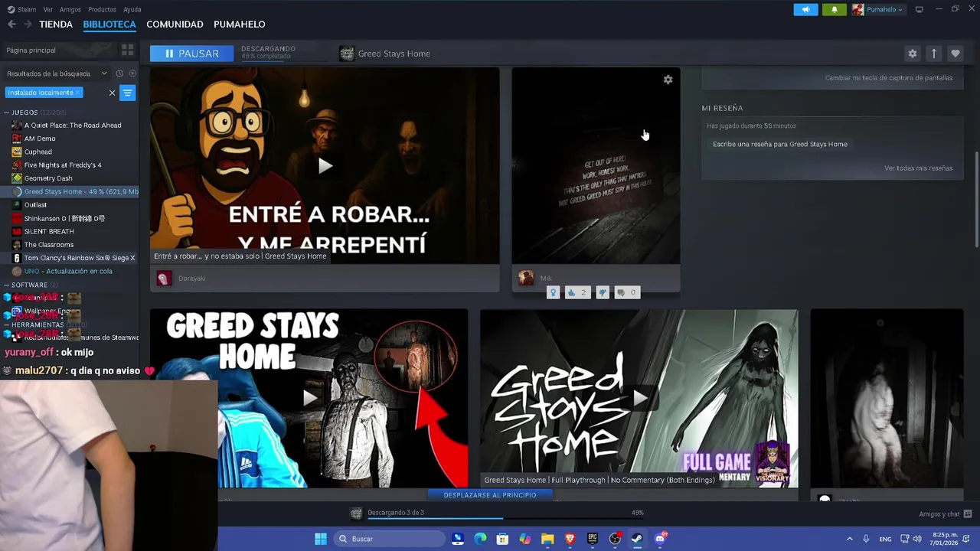Thumbs up Mik's screenshot
This screenshot has height=551, width=980.
point(577,292)
